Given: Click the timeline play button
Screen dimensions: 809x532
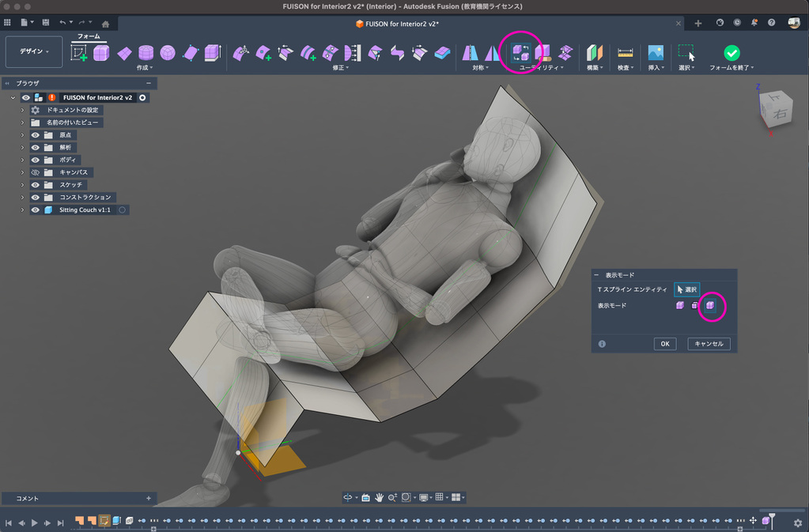Looking at the screenshot, I should pyautogui.click(x=34, y=523).
